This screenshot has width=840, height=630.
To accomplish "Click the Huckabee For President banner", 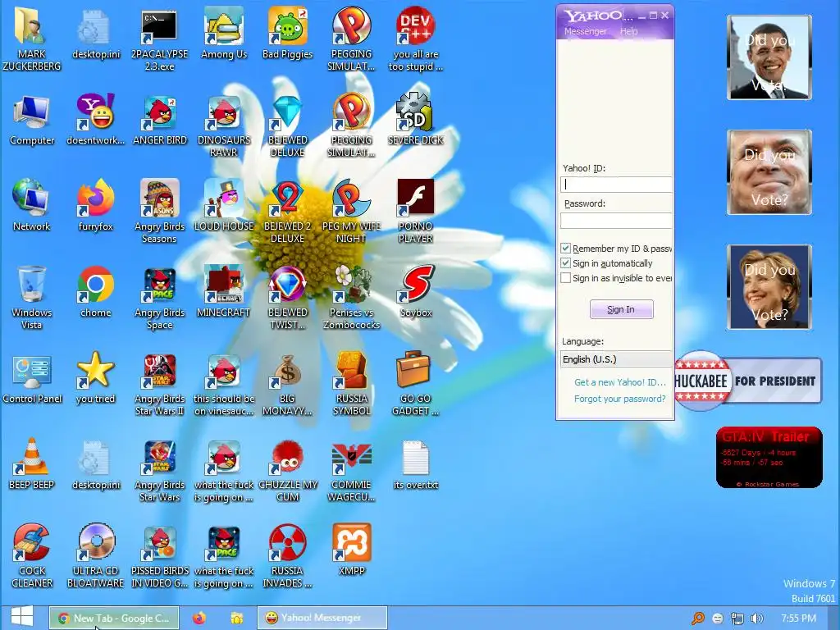I will (748, 381).
